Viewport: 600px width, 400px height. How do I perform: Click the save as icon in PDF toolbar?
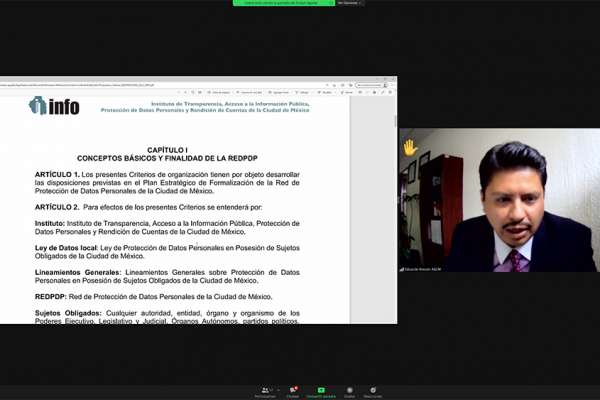point(375,92)
